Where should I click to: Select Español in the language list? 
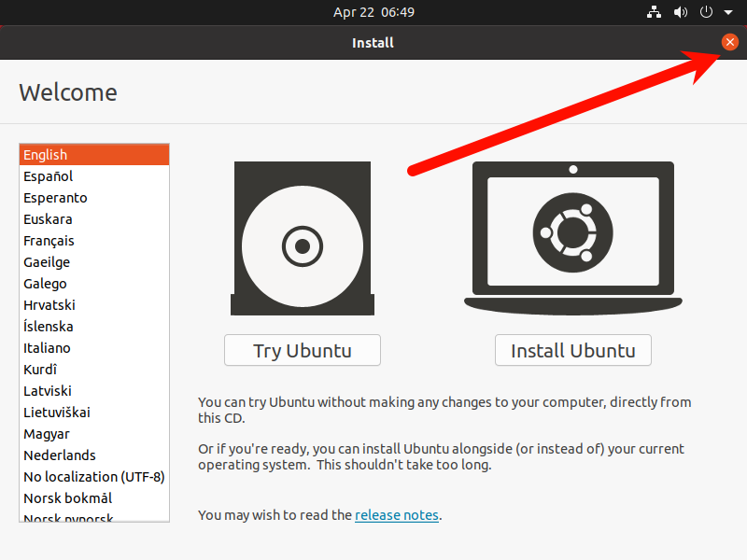click(94, 176)
